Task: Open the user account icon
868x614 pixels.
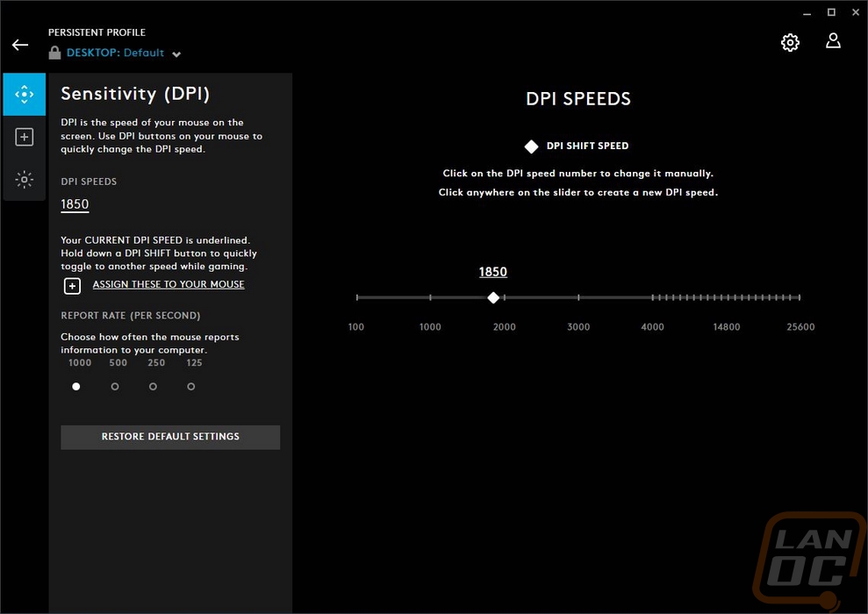Action: point(833,41)
